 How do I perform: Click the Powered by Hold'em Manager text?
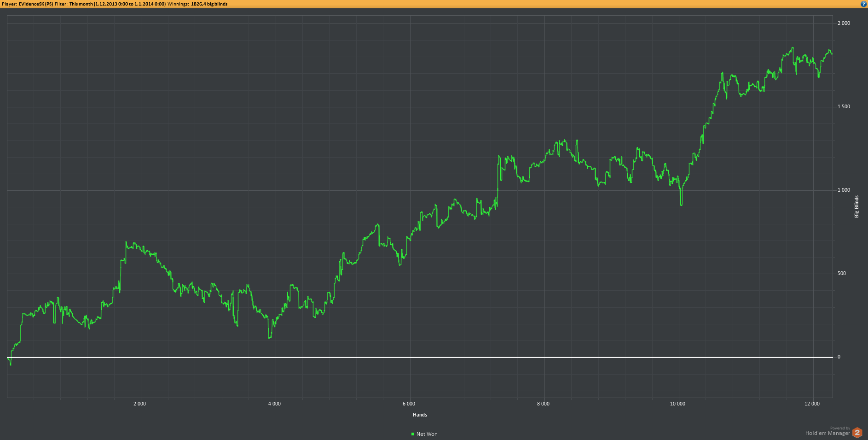point(827,431)
